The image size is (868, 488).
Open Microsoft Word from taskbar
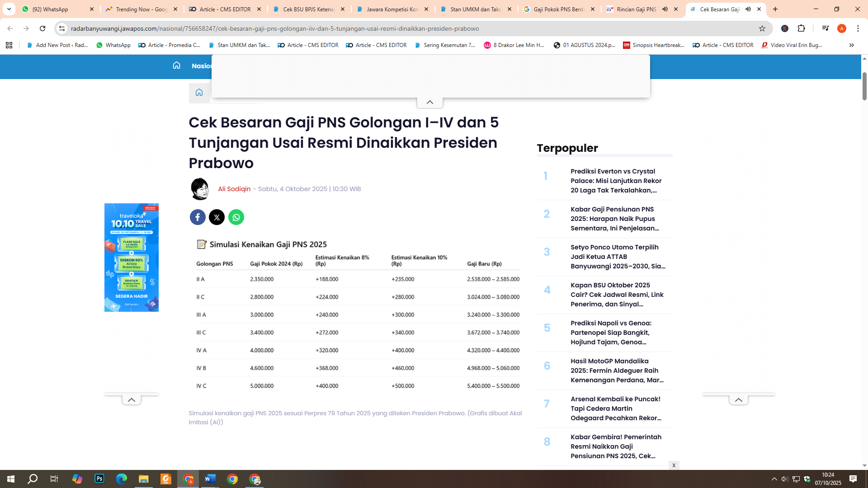click(210, 479)
